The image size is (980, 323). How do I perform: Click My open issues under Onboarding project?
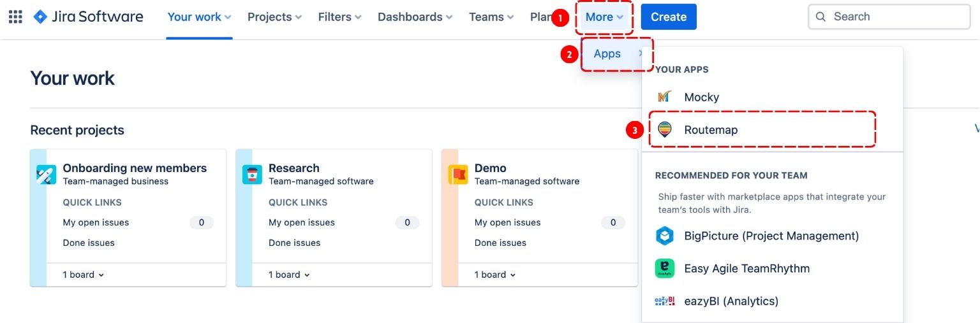coord(96,222)
